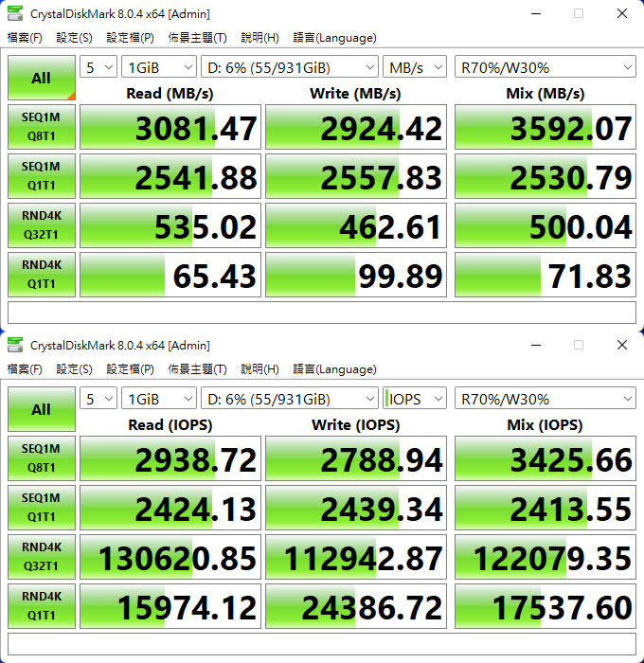This screenshot has height=663, width=644.
Task: Click mix result 71.83
Action: point(546,275)
